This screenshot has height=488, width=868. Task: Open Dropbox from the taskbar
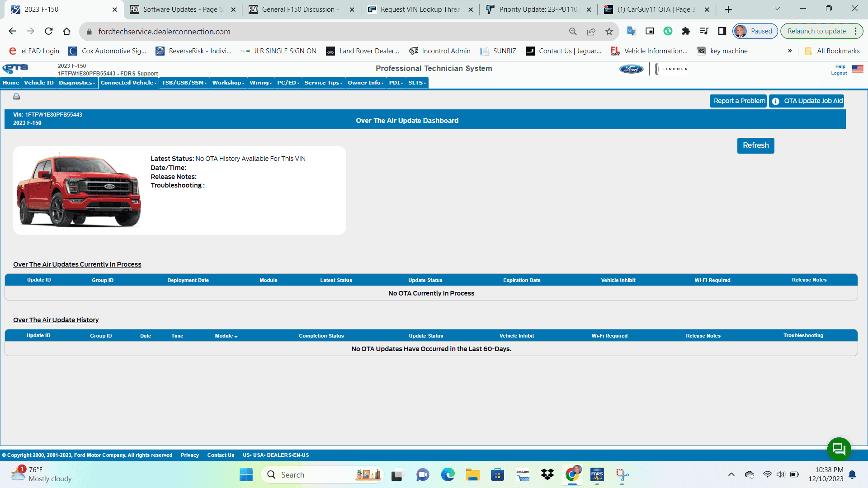547,475
